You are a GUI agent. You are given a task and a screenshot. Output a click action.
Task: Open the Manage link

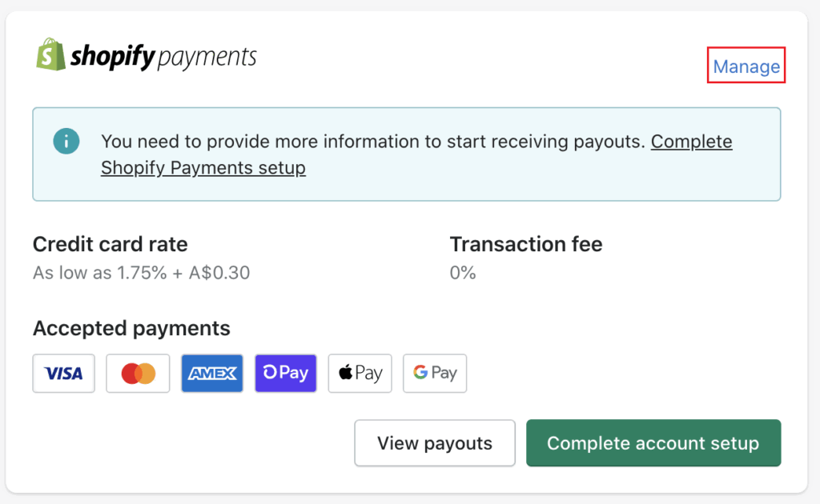(x=746, y=66)
